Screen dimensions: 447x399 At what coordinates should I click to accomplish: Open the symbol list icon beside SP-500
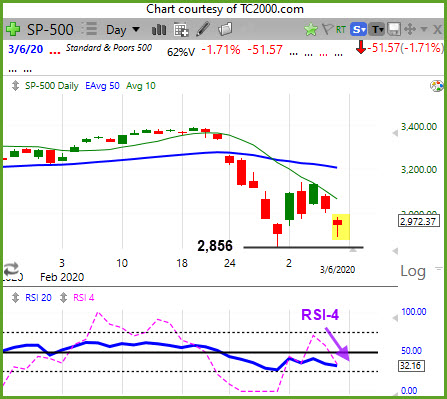[89, 29]
